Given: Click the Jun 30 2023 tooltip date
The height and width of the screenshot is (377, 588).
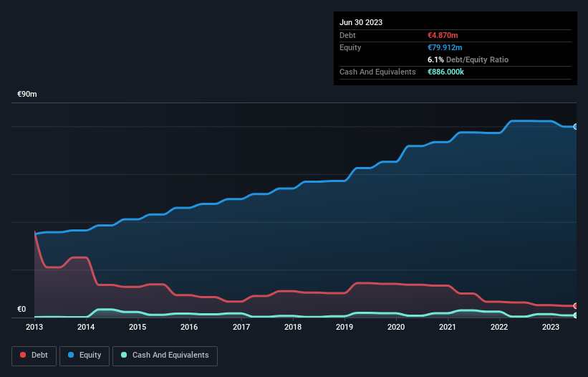Looking at the screenshot, I should pos(361,22).
